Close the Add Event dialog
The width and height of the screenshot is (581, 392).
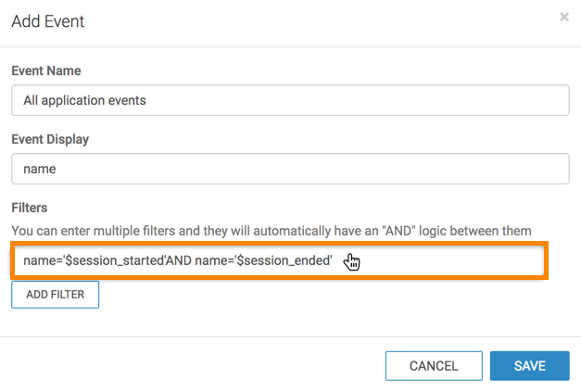coord(564,17)
